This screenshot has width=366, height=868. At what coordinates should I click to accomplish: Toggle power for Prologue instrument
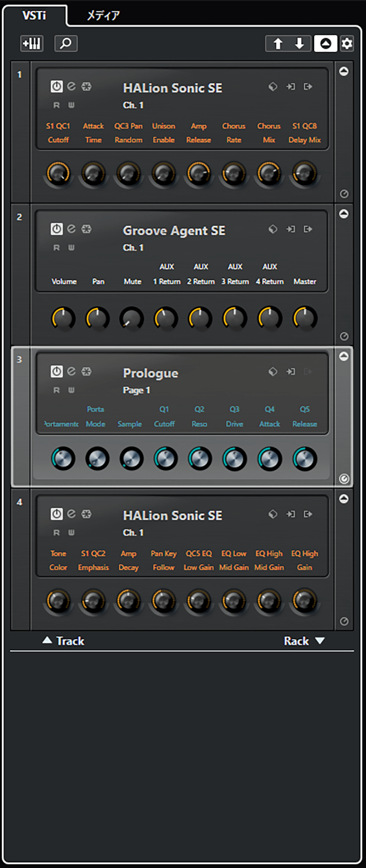point(57,371)
